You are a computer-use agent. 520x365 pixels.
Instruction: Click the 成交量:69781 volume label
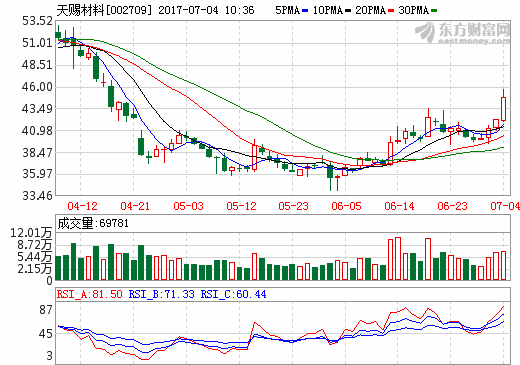tap(93, 223)
